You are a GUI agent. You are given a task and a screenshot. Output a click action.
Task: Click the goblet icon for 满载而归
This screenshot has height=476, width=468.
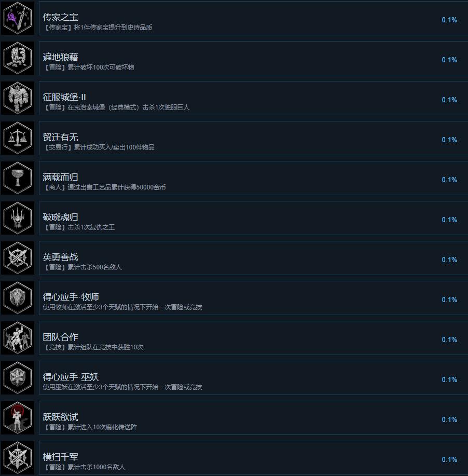[18, 178]
